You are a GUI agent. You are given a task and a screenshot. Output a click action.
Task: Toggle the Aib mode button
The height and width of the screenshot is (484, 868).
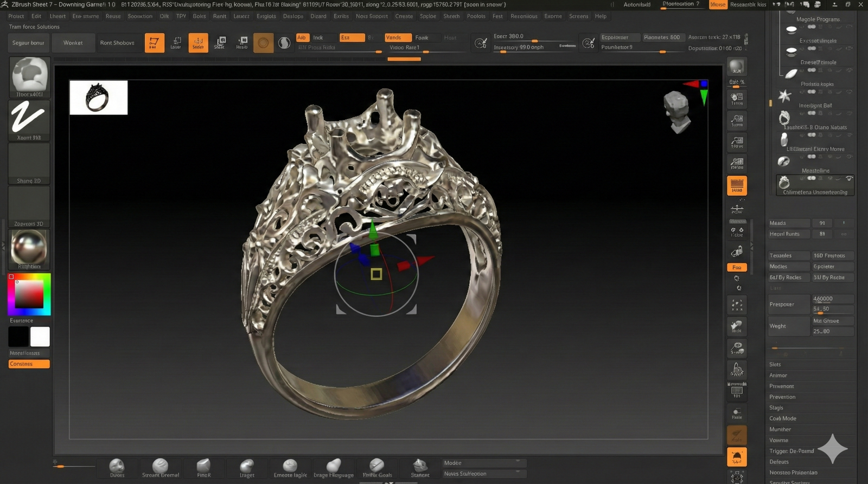302,37
